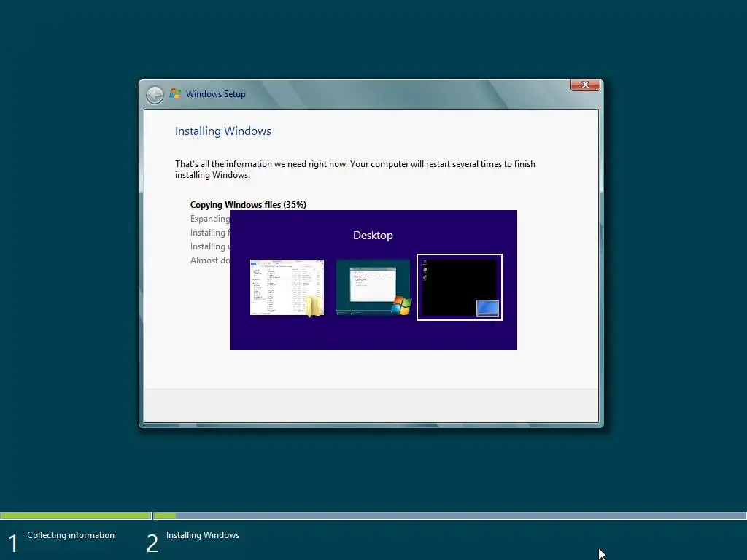The width and height of the screenshot is (747, 560).
Task: Click the "Expanding" status line
Action: click(210, 219)
